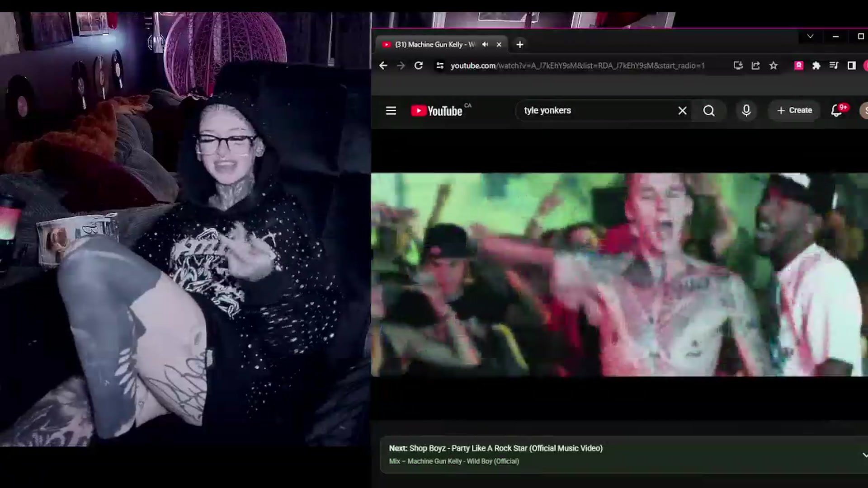Image resolution: width=868 pixels, height=488 pixels.
Task: Toggle the browser side panel
Action: (851, 66)
